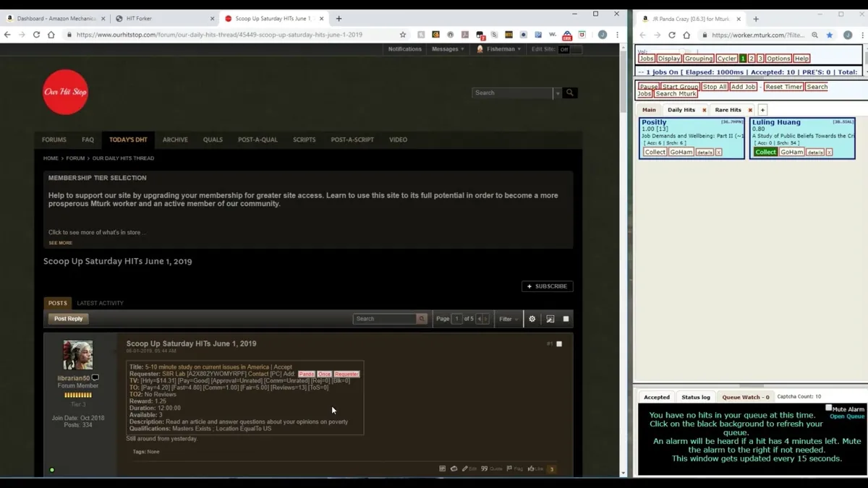The height and width of the screenshot is (488, 868).
Task: Open the Filter dropdown in posts toolbar
Action: tap(509, 319)
